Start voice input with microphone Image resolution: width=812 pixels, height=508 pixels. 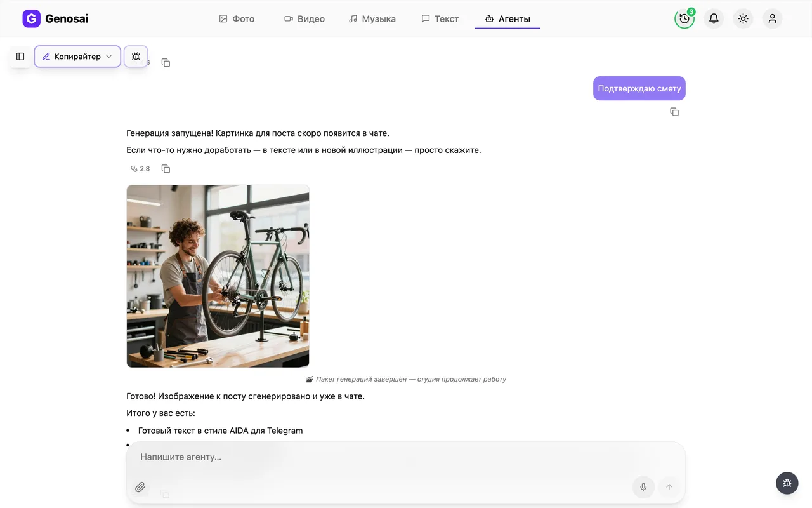[643, 487]
